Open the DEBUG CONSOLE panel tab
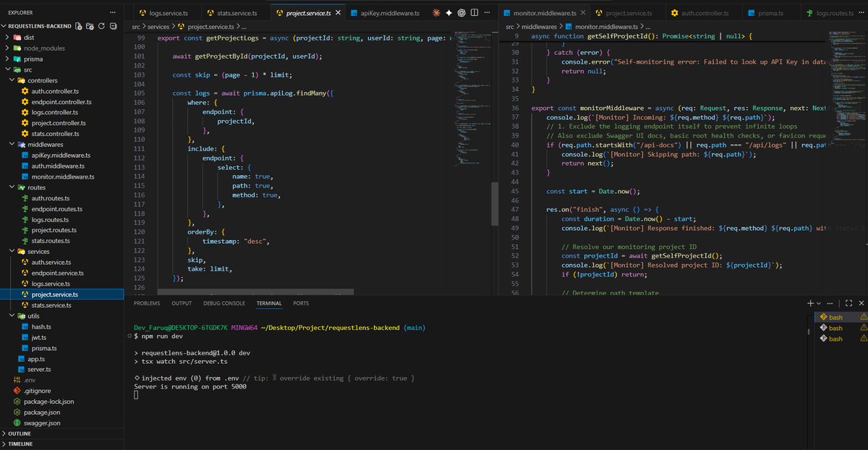Viewport: 868px width, 450px height. [x=224, y=303]
